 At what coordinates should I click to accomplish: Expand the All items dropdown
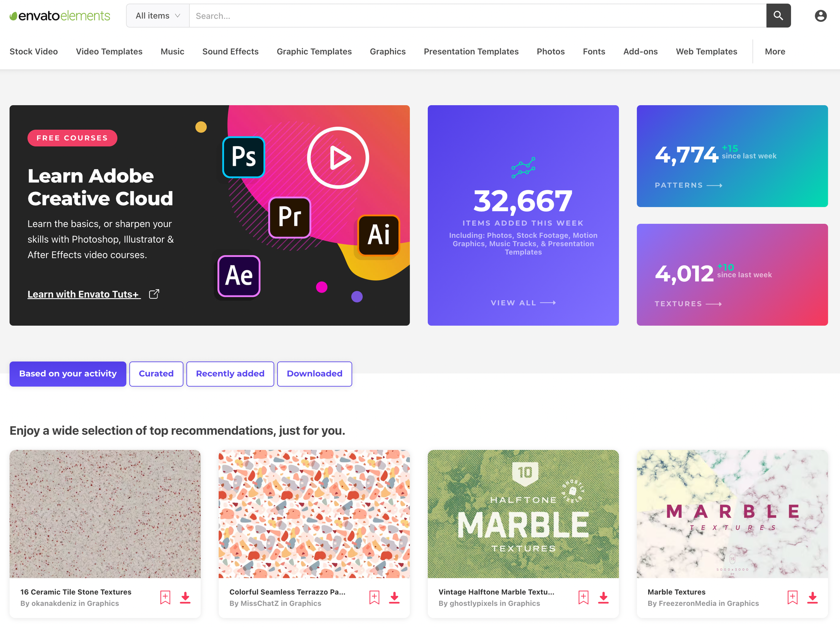pyautogui.click(x=158, y=15)
